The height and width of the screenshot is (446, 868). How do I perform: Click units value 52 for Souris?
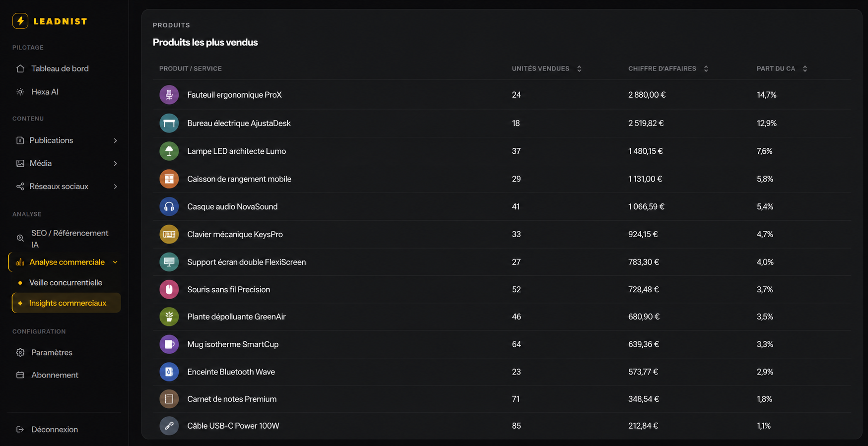click(516, 289)
